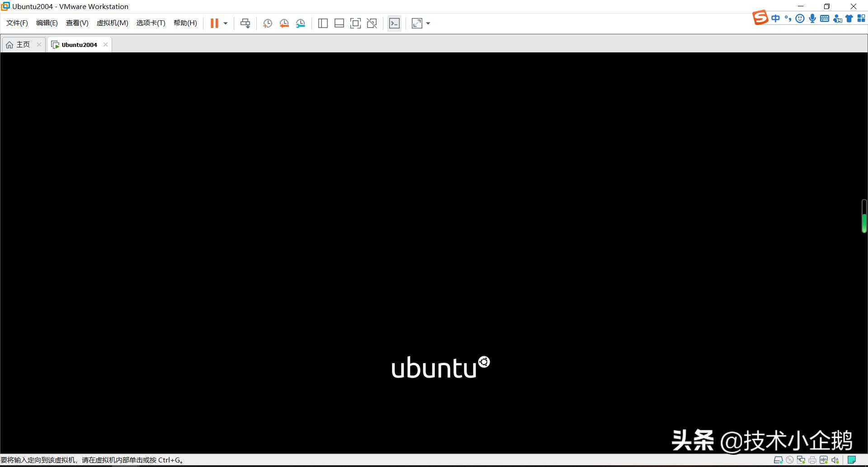Open the 虚拟机(M) menu
This screenshot has height=467, width=868.
click(x=113, y=23)
